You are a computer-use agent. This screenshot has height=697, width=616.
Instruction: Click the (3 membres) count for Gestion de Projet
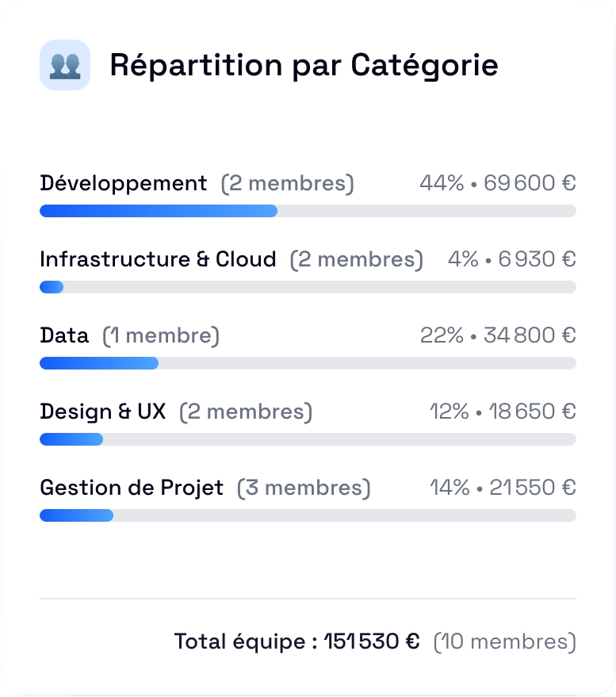point(304,488)
